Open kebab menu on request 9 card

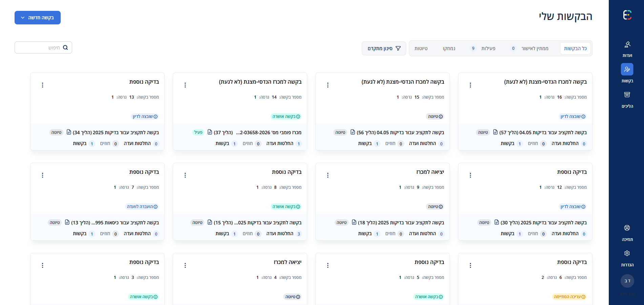coord(328,175)
